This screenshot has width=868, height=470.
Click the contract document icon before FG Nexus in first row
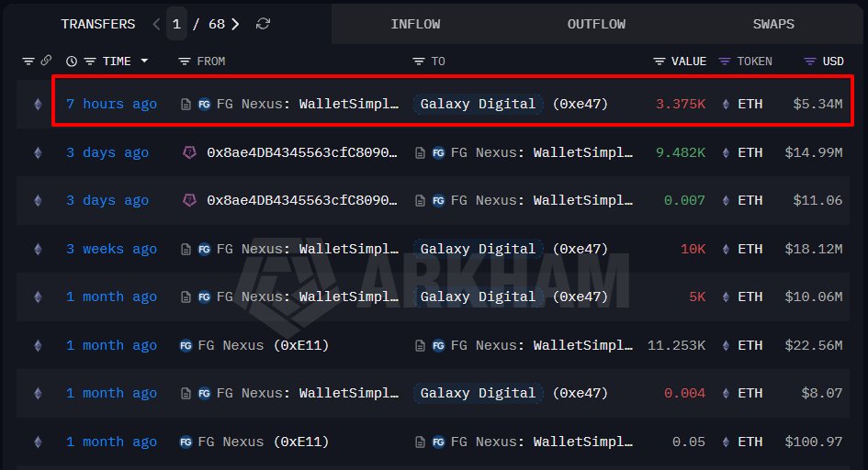point(186,104)
